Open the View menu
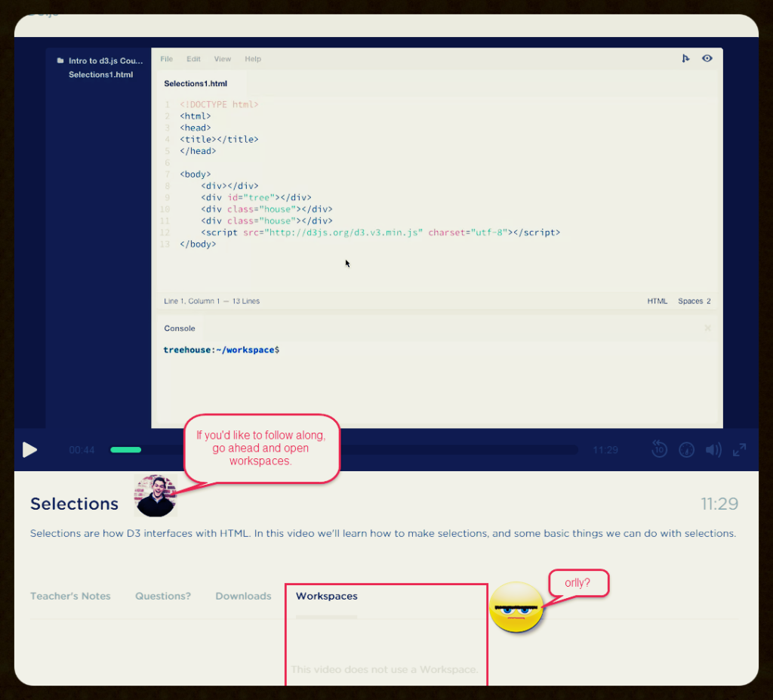Image resolution: width=773 pixels, height=700 pixels. pyautogui.click(x=223, y=59)
